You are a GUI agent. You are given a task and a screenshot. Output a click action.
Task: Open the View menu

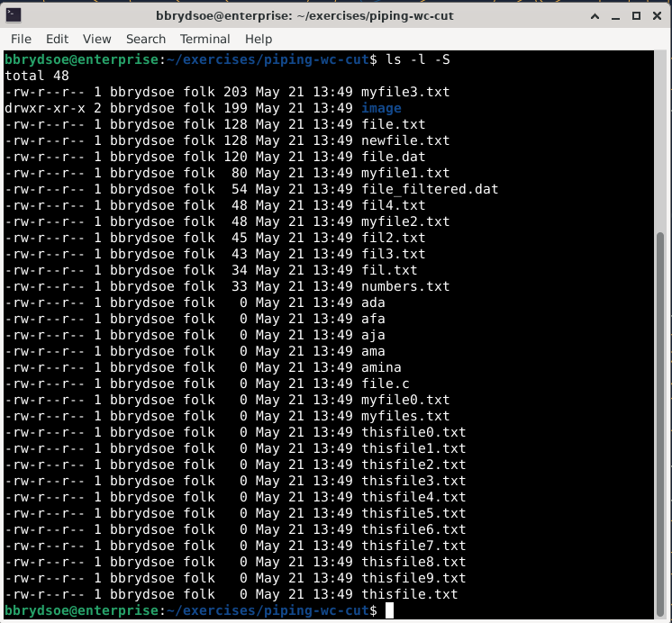96,39
